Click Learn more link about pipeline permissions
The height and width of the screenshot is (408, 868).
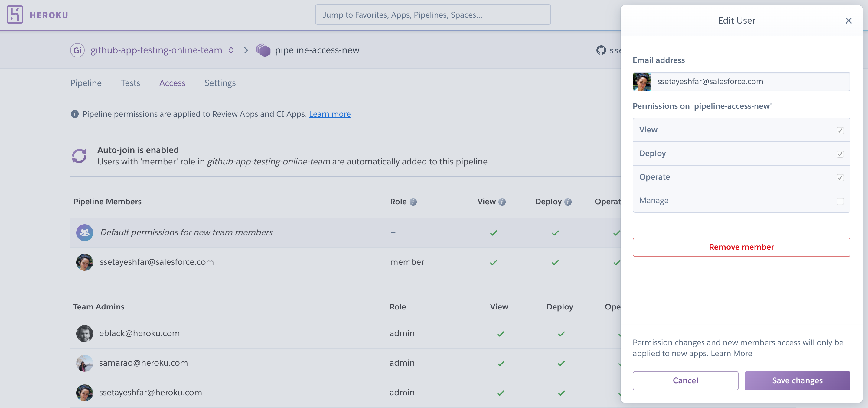click(x=330, y=114)
